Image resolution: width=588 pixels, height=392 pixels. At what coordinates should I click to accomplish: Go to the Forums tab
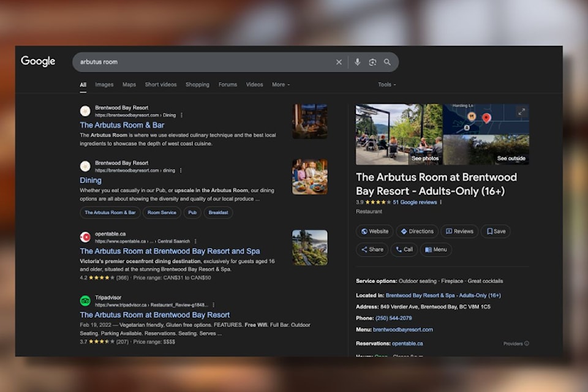(228, 85)
